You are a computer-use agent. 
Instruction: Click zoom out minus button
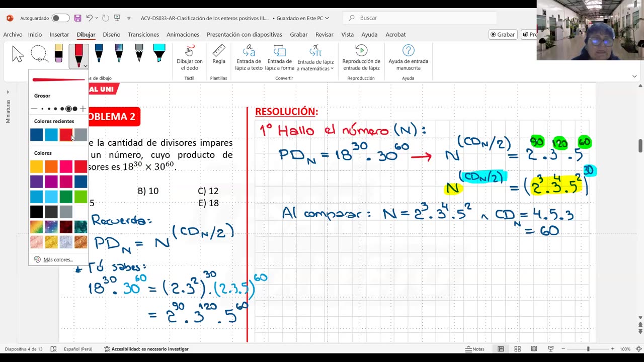click(565, 349)
